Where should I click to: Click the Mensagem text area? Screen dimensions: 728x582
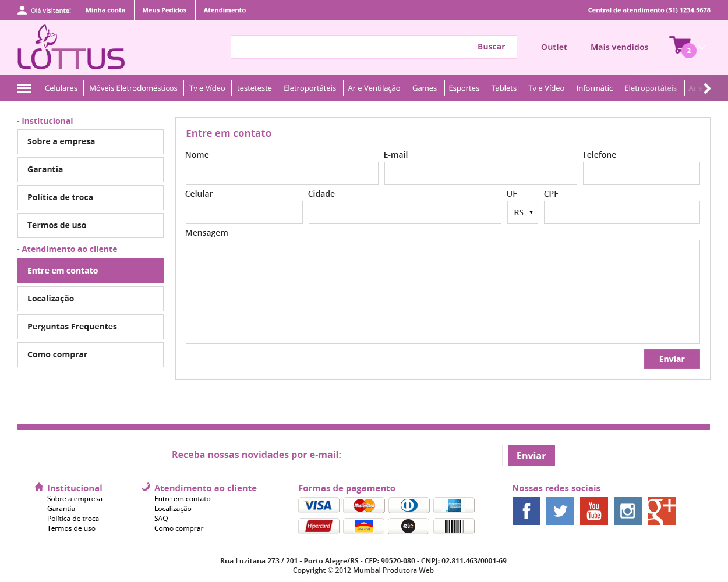pos(443,292)
